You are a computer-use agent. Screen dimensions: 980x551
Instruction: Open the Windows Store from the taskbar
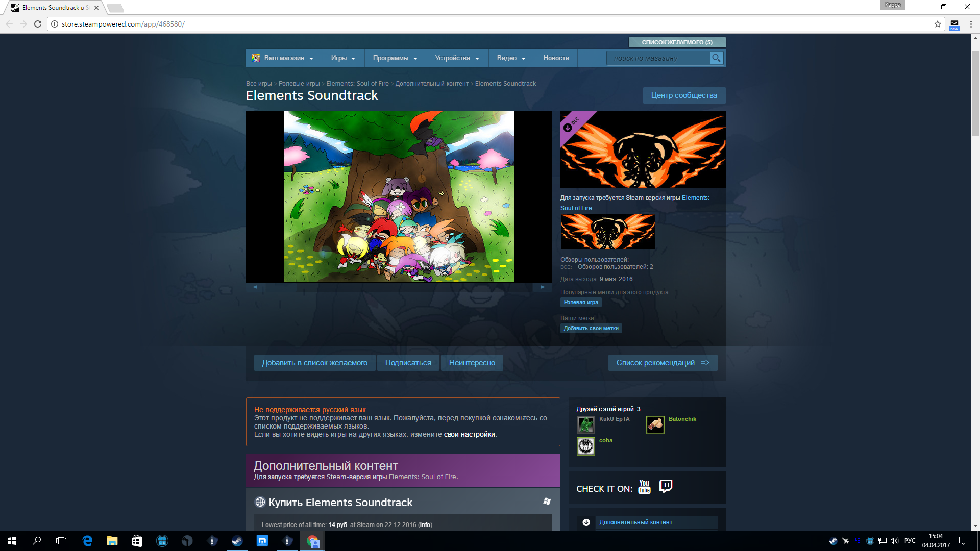tap(137, 541)
